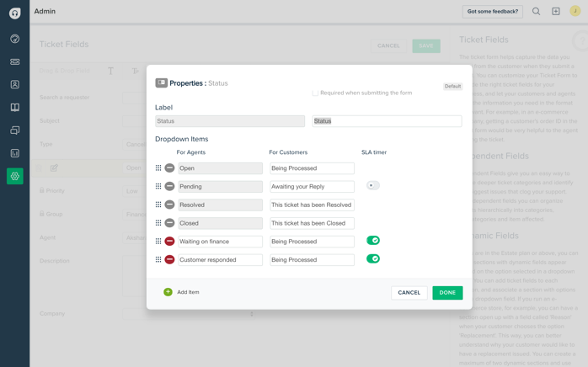Remove the Closed dropdown item

[x=169, y=223]
